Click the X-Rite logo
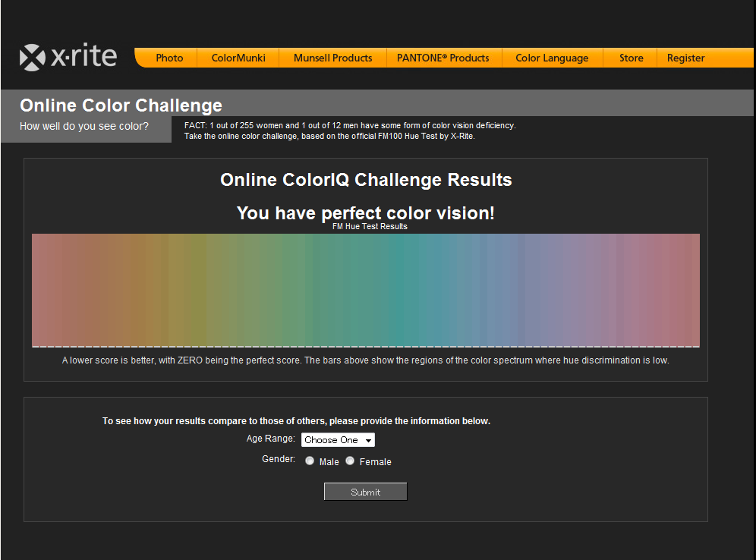 (x=68, y=58)
